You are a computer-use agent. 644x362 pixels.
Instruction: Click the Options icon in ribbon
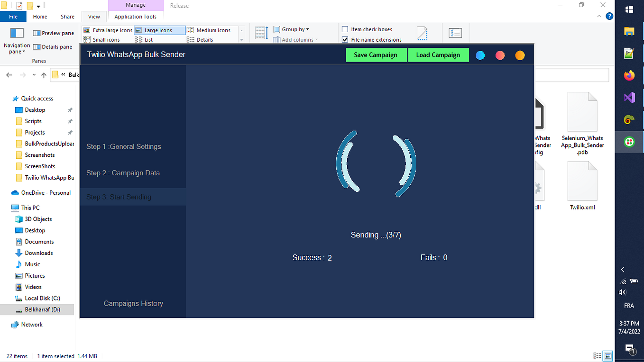(x=455, y=33)
